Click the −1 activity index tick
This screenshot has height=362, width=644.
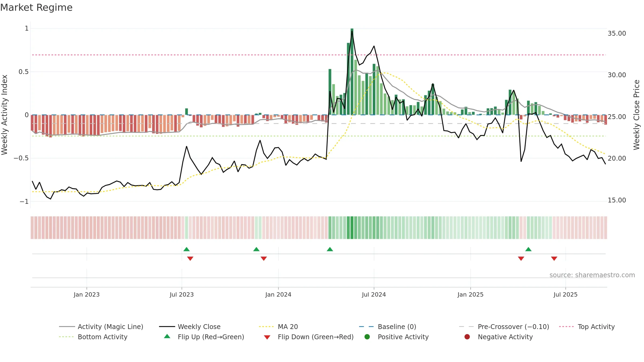click(24, 201)
